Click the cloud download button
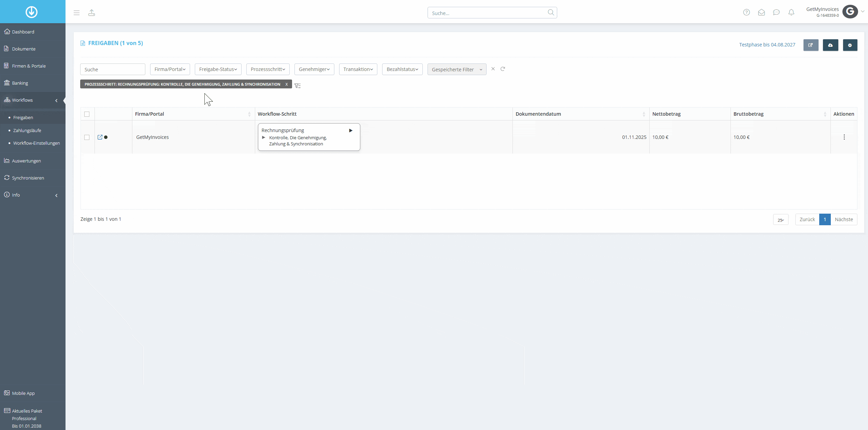Image resolution: width=868 pixels, height=430 pixels. coord(830,45)
